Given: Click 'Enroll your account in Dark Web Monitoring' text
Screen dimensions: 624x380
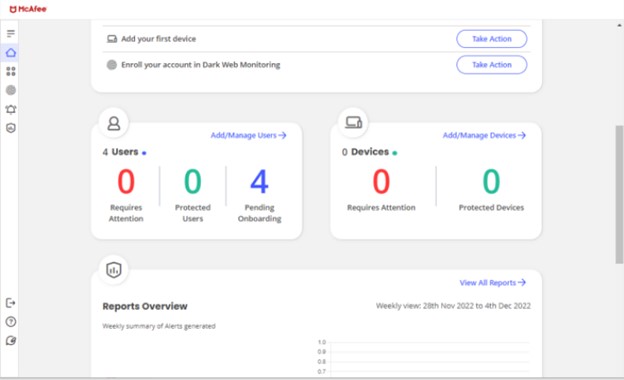Looking at the screenshot, I should (201, 65).
